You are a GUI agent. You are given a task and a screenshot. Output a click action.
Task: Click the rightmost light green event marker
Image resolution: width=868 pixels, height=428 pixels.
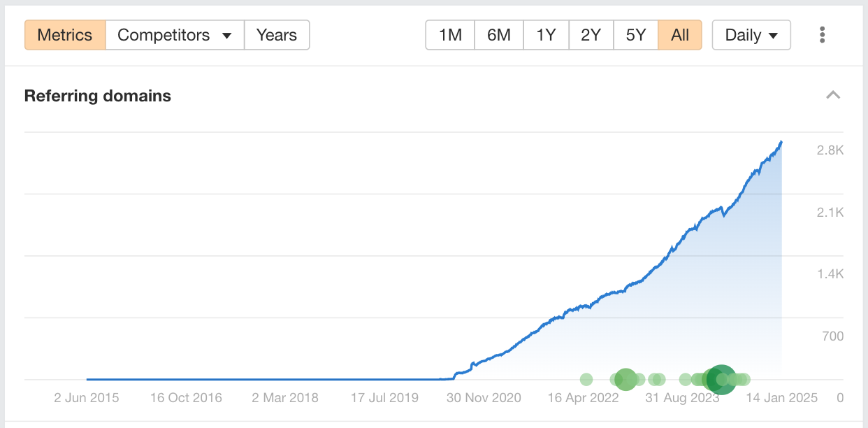[x=744, y=379]
